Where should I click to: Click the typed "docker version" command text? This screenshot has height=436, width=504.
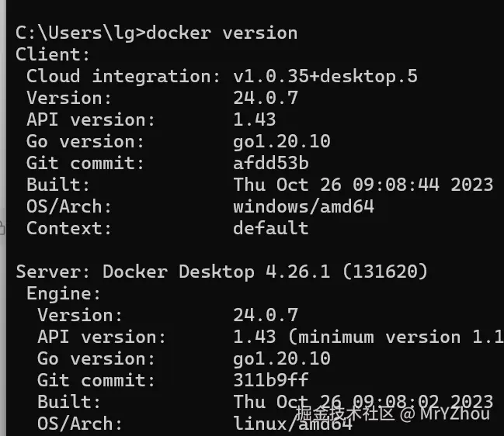coord(221,33)
